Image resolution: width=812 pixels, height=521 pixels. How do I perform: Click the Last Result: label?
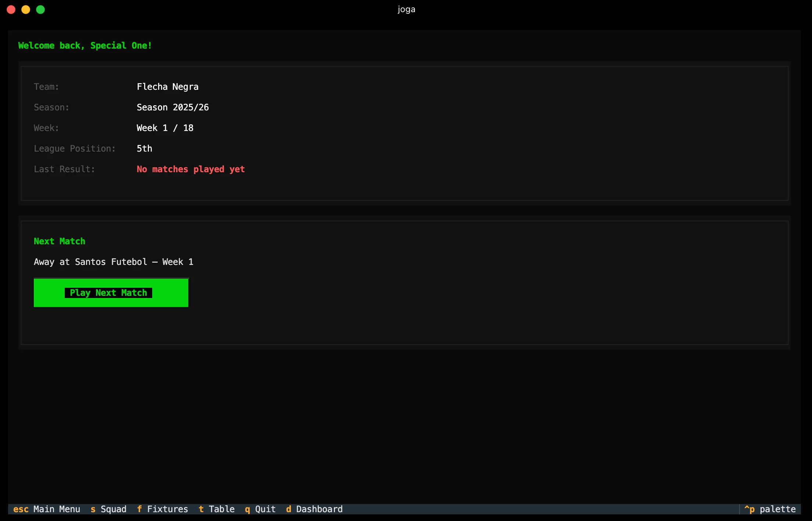(64, 169)
